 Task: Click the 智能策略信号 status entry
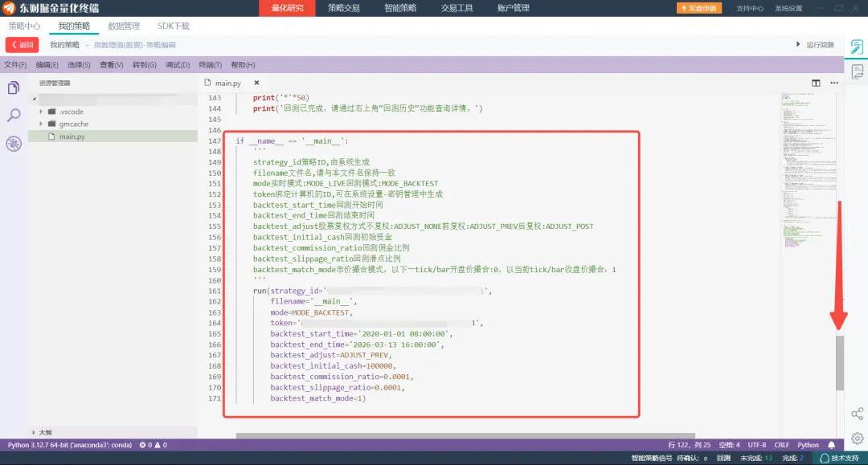coord(652,459)
